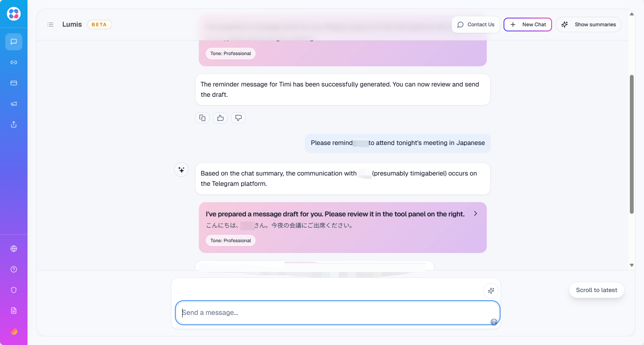Screen dimensions: 644x345
Task: Click the sparkle enhance icon above input
Action: (x=491, y=291)
